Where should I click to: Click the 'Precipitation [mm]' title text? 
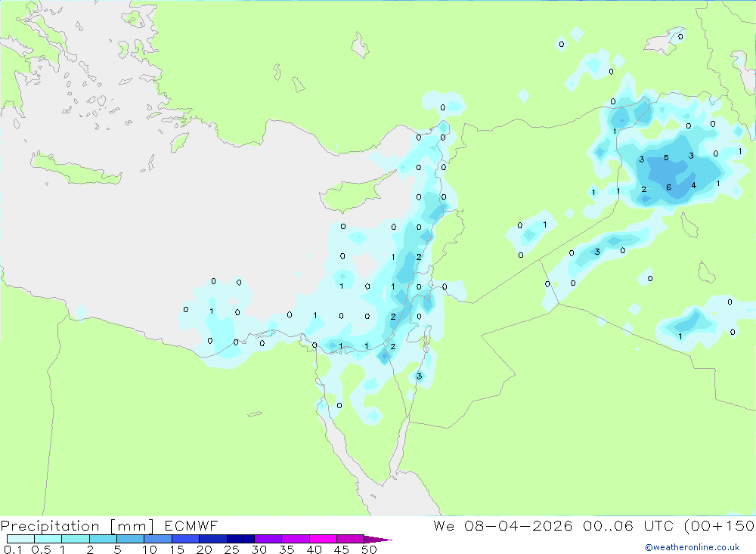(76, 526)
